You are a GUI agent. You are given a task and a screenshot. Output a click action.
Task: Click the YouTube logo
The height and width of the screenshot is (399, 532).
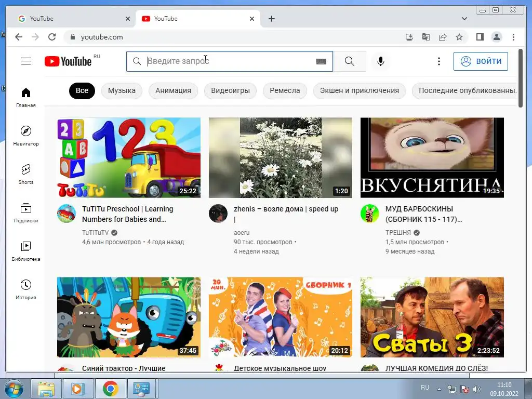coord(68,61)
